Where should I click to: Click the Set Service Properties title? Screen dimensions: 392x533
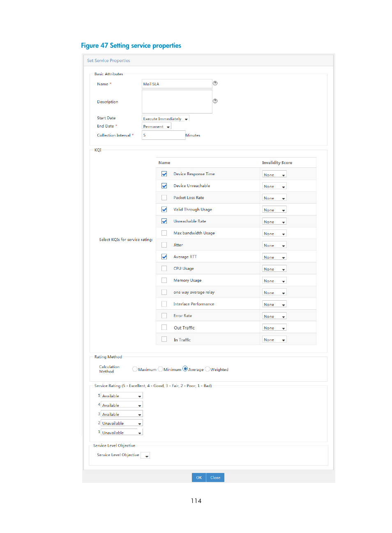click(x=108, y=60)
